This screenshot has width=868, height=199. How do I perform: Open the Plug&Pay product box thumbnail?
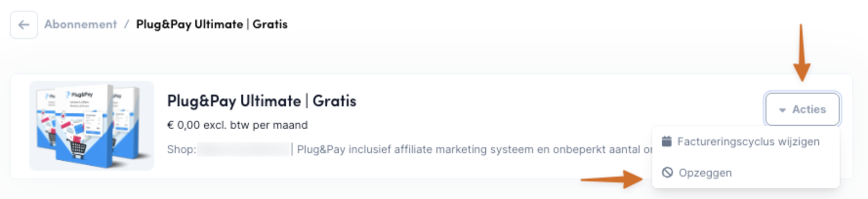(92, 126)
